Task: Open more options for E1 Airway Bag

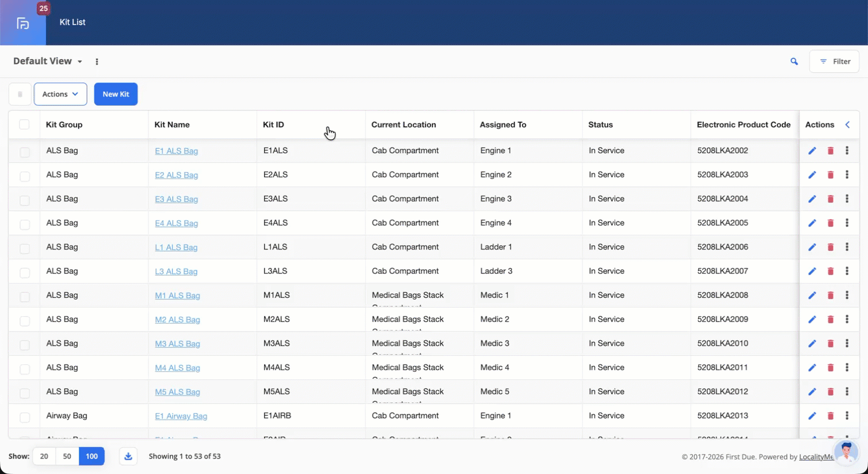Action: (847, 415)
